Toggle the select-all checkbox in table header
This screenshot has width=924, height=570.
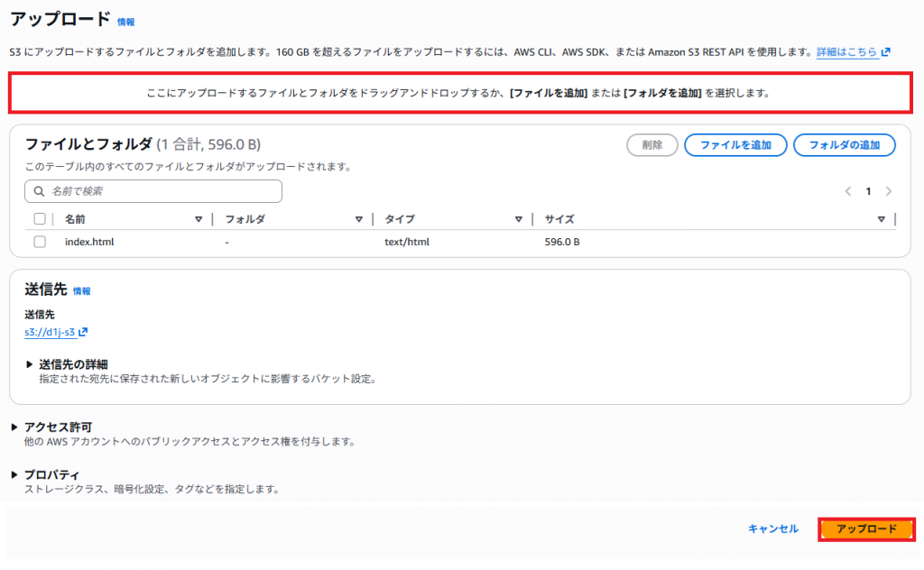coord(40,219)
